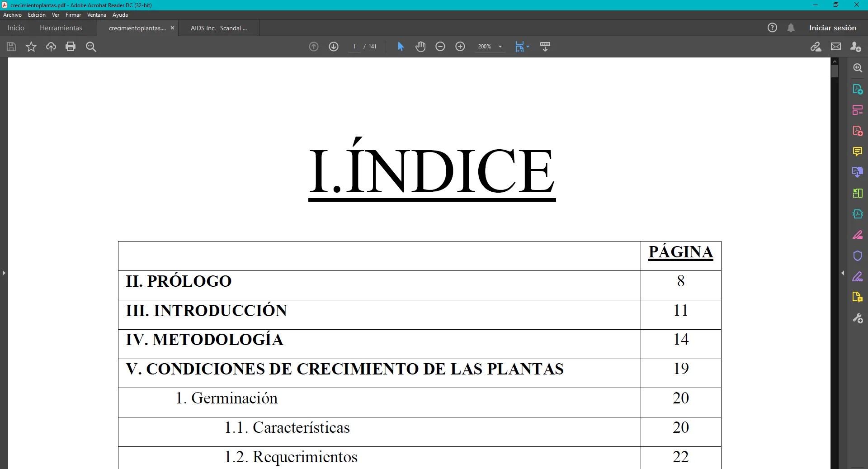
Task: Click the page number input field
Action: click(354, 47)
